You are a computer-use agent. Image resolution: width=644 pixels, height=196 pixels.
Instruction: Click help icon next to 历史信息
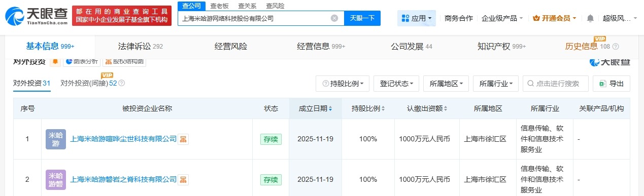[616, 47]
